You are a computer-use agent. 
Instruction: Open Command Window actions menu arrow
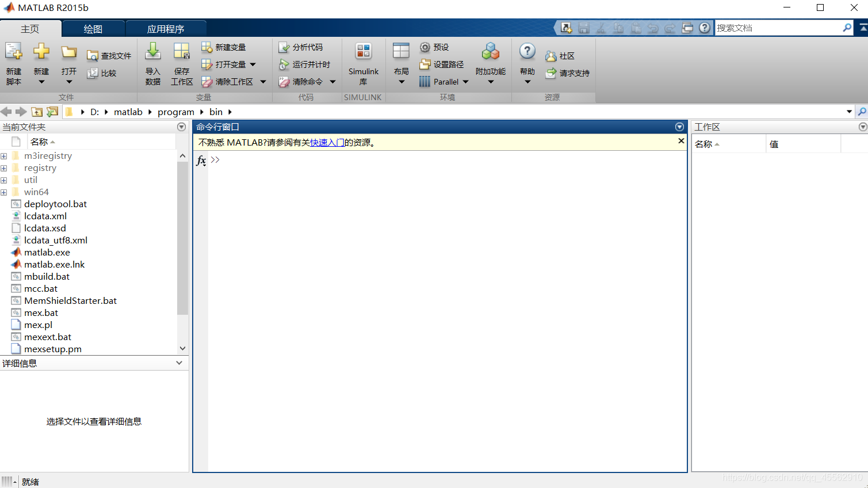point(679,127)
